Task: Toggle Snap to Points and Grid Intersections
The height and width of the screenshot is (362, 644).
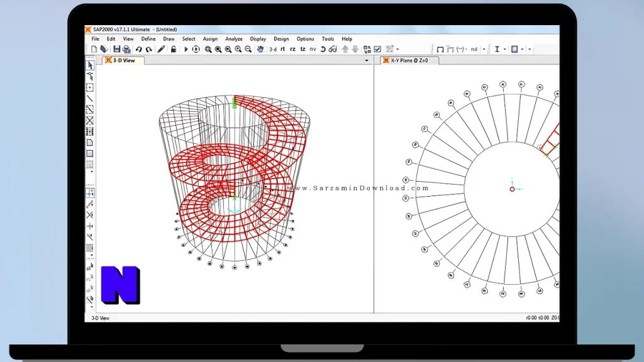Action: click(x=90, y=192)
